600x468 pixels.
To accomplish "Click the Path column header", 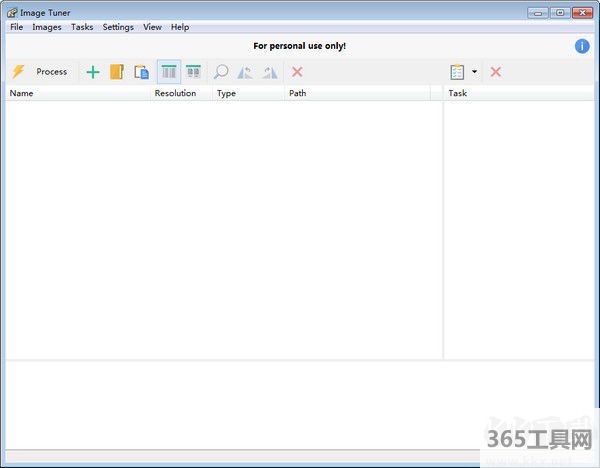I will 297,93.
